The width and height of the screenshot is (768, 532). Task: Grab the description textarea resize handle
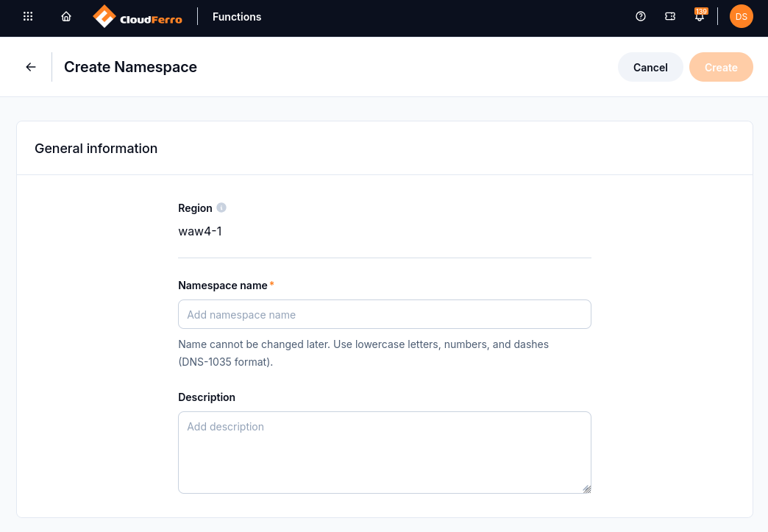(x=587, y=489)
